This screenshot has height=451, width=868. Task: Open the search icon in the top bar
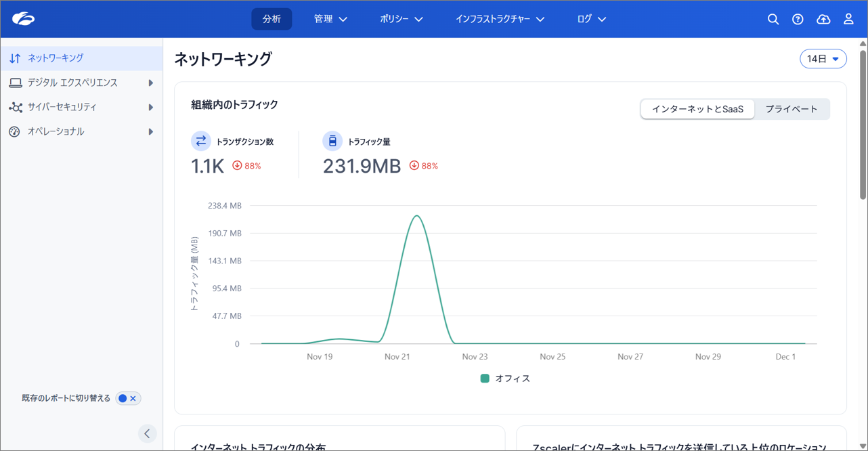[773, 19]
